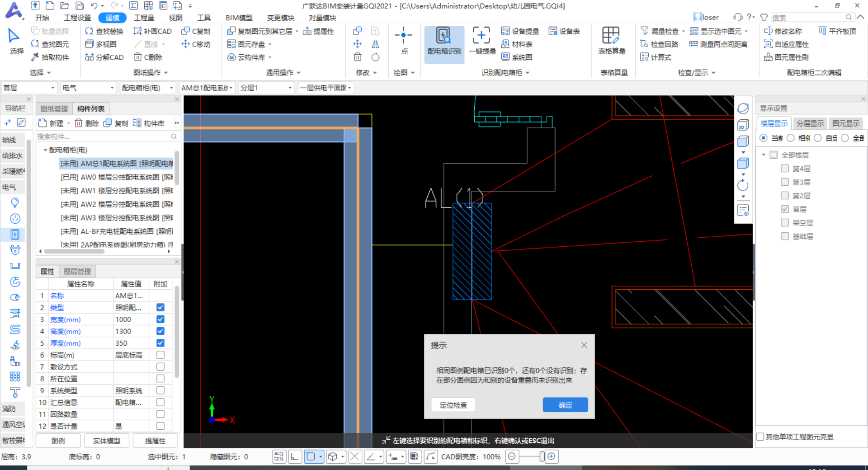Toggle 附加 checkbox for 系统类型 row
This screenshot has width=868, height=470.
[x=160, y=390]
